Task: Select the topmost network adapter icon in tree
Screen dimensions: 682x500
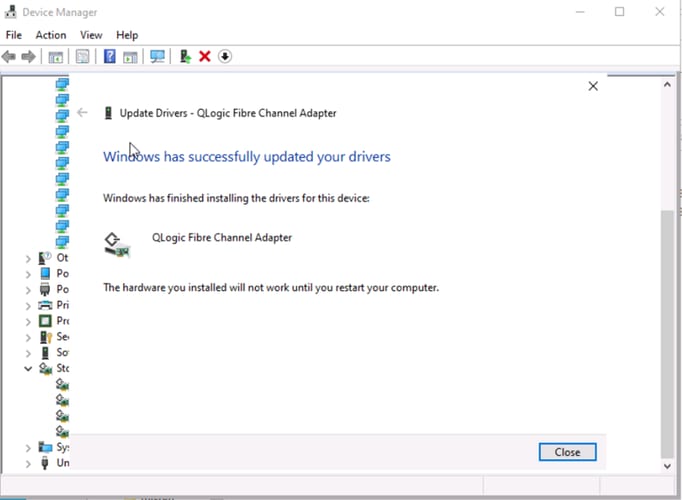Action: point(62,83)
